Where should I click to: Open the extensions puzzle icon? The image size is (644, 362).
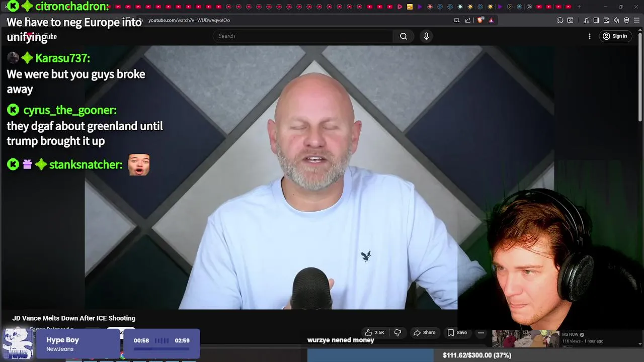(x=560, y=20)
